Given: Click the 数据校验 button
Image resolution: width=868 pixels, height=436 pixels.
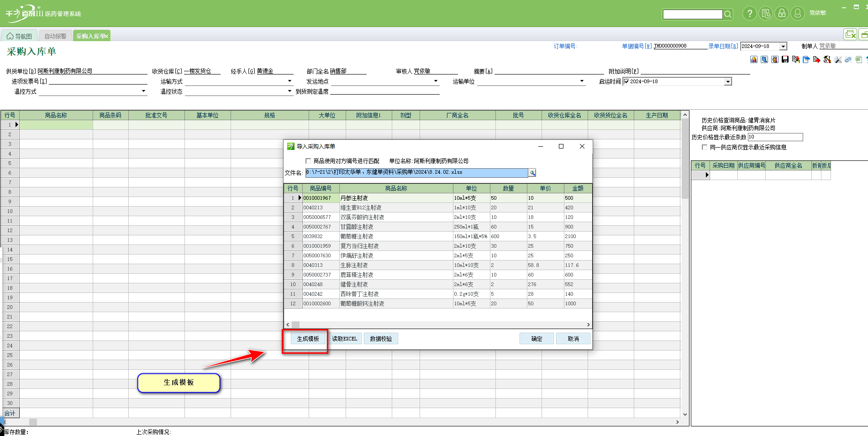Looking at the screenshot, I should [381, 339].
